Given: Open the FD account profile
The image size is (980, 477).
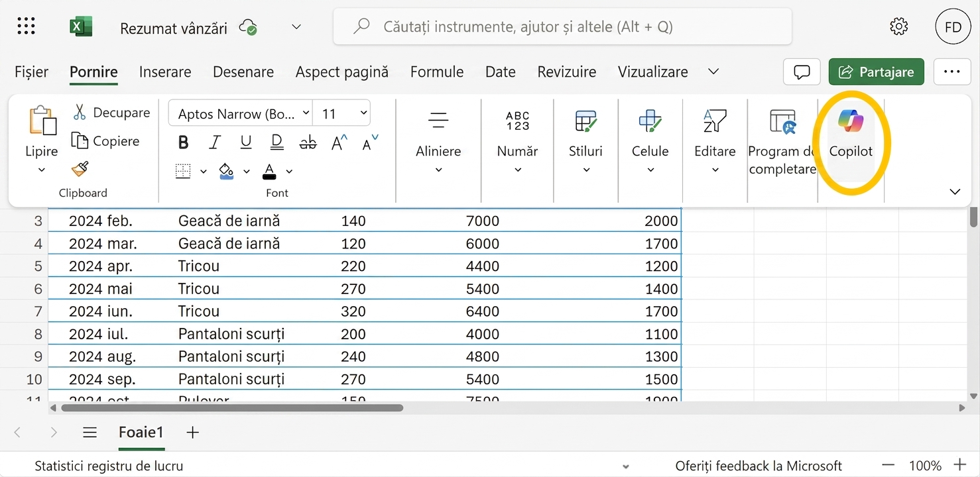Looking at the screenshot, I should [953, 26].
